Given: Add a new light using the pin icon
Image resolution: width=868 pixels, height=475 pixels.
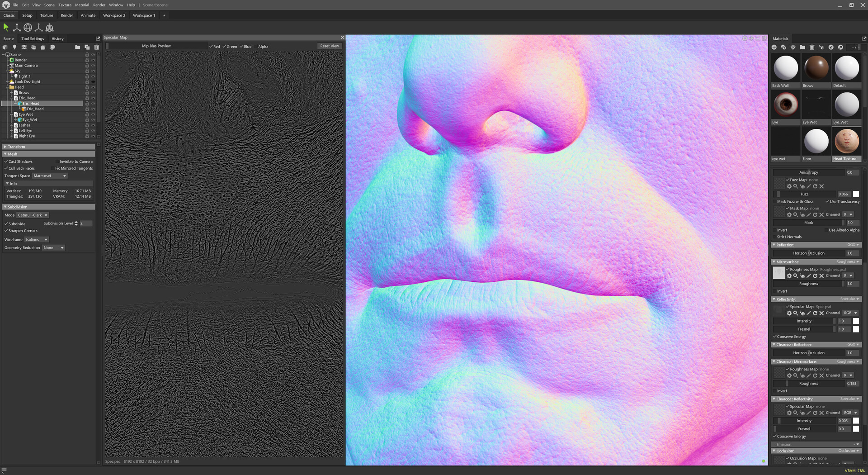Looking at the screenshot, I should [14, 47].
